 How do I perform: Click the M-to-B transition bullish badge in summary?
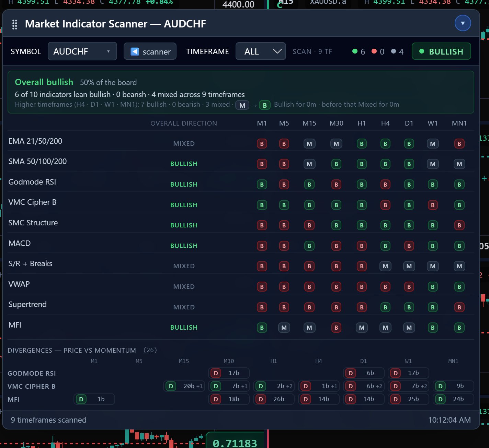(264, 105)
